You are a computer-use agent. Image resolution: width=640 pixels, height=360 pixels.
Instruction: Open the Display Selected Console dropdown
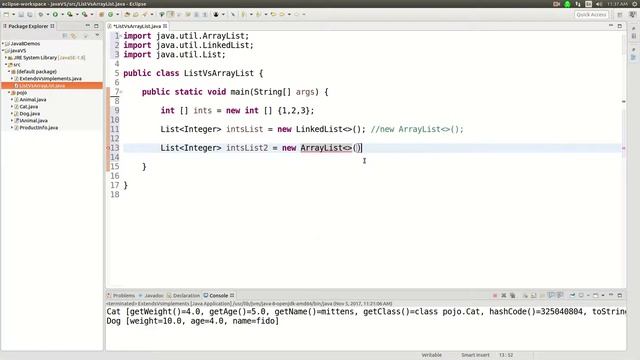pos(588,295)
